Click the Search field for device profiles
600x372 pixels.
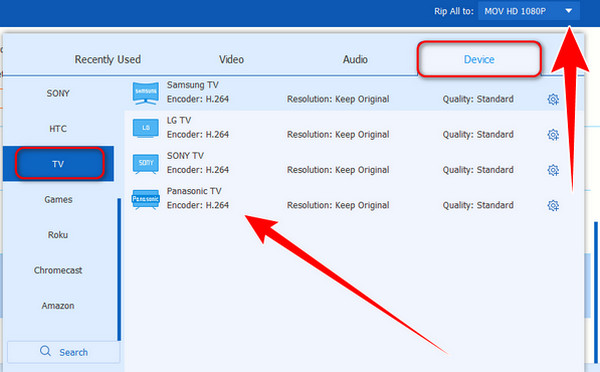pos(64,352)
